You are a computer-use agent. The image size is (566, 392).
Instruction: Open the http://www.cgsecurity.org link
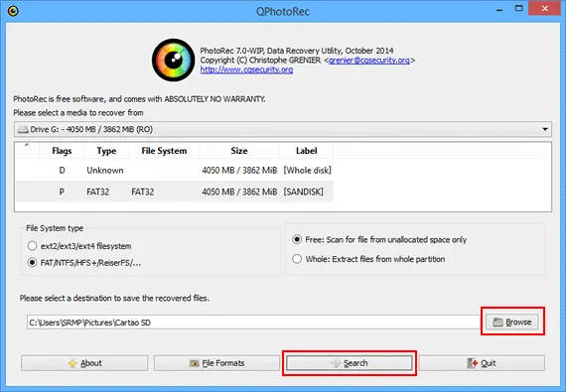point(246,69)
